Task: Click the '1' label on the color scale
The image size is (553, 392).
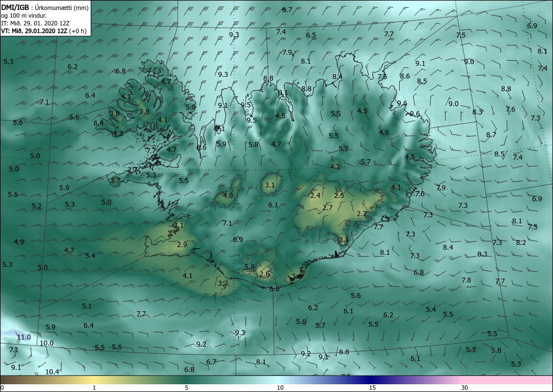Action: point(94,388)
